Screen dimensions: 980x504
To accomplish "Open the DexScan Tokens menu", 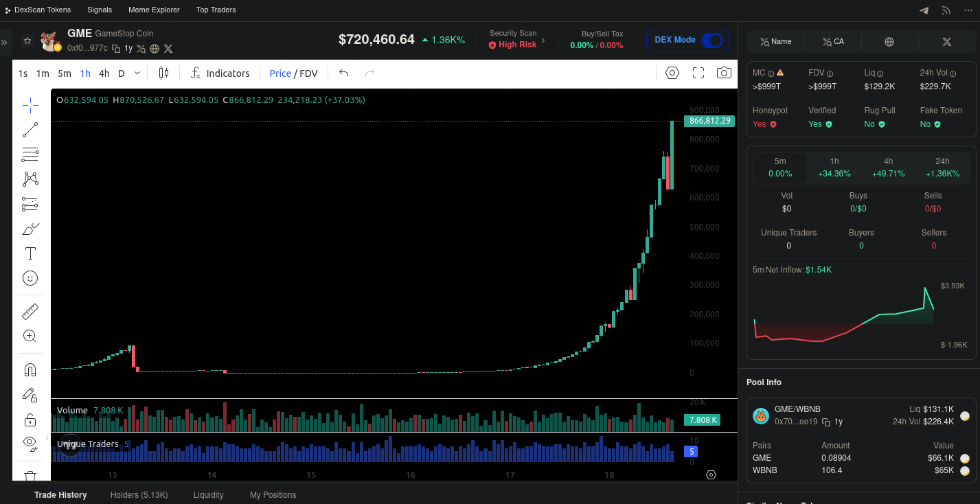I will click(x=38, y=10).
